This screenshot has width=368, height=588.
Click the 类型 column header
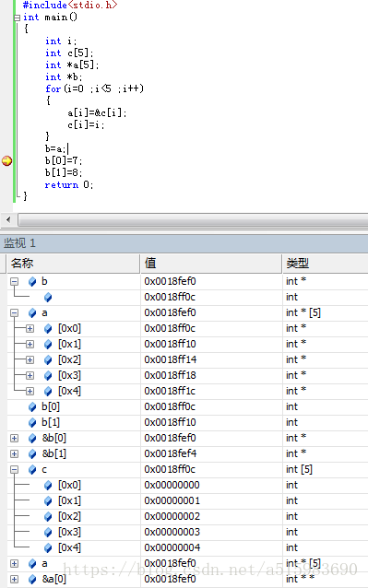[326, 264]
